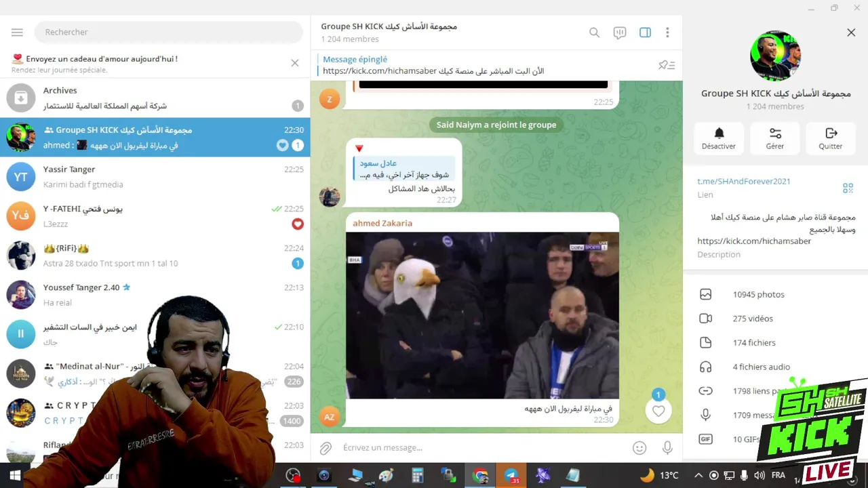Click the quoted reply from عادل سعود
The image size is (868, 488).
tap(404, 169)
